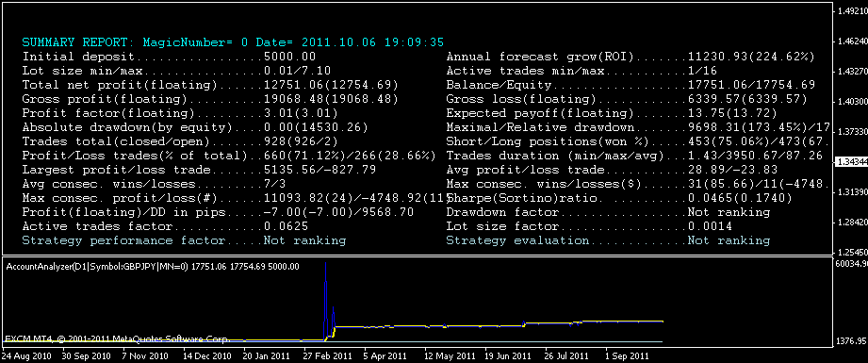
Task: Click the AccountAnalyzer(D1|Symbol:GBPJPY) indicator label
Action: 153,267
